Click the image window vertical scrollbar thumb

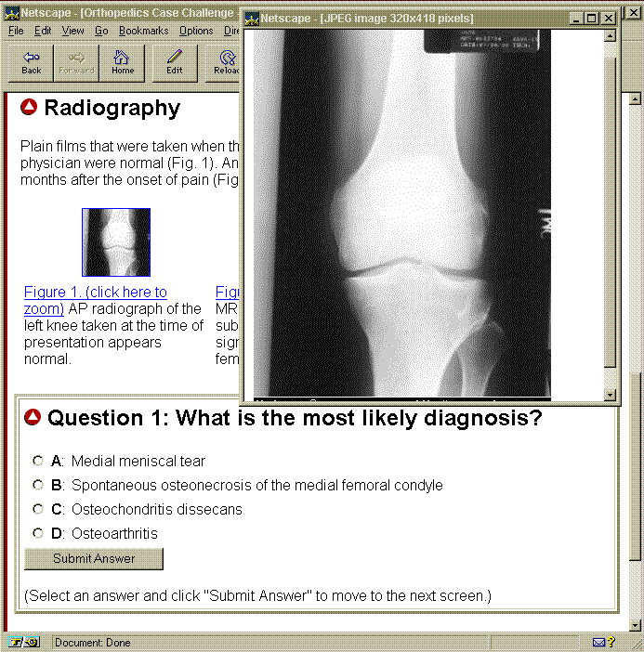[x=610, y=212]
